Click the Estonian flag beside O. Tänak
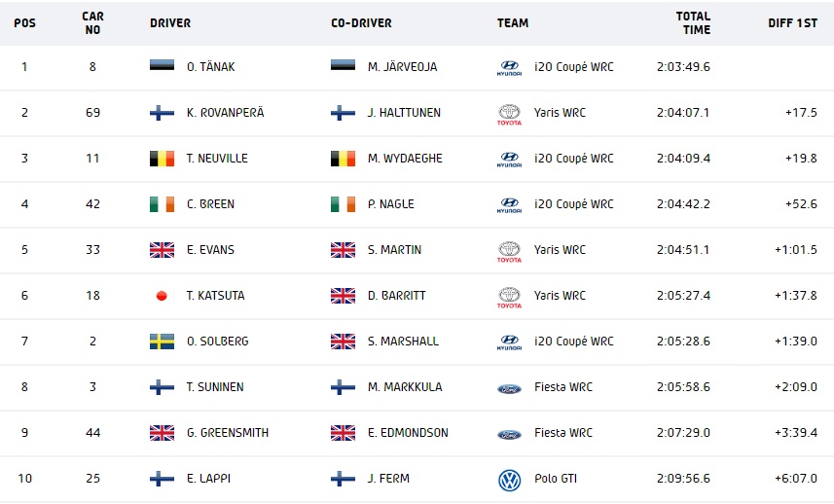 tap(162, 65)
